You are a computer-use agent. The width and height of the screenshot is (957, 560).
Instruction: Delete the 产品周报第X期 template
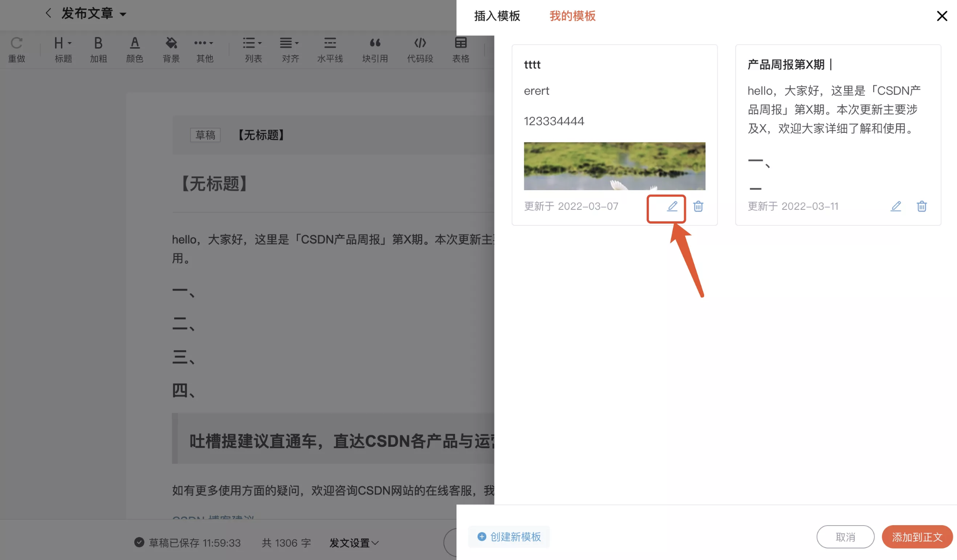click(x=922, y=206)
